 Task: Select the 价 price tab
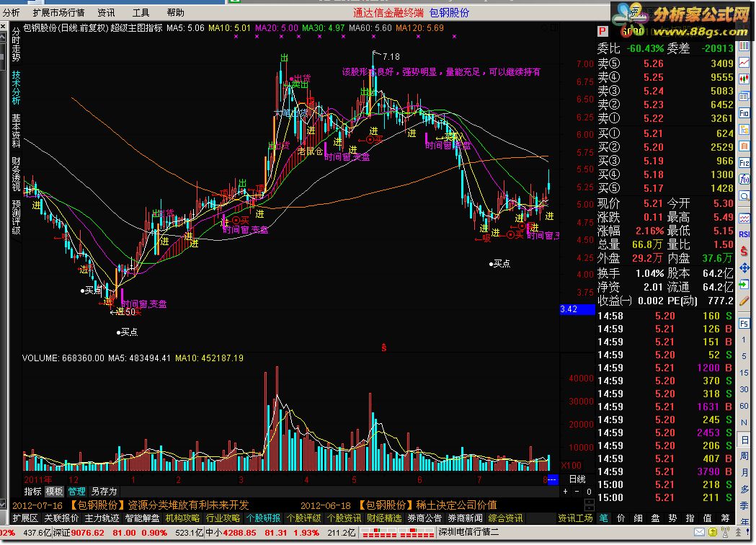[x=621, y=518]
